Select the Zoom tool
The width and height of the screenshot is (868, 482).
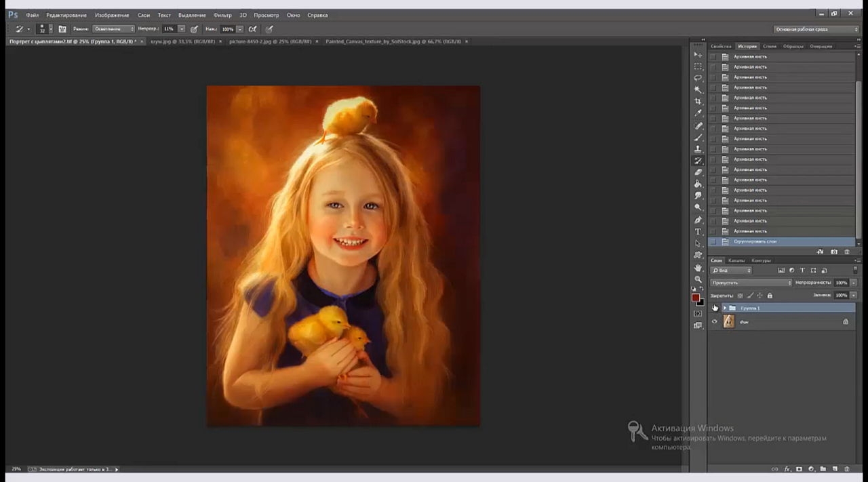click(x=698, y=279)
